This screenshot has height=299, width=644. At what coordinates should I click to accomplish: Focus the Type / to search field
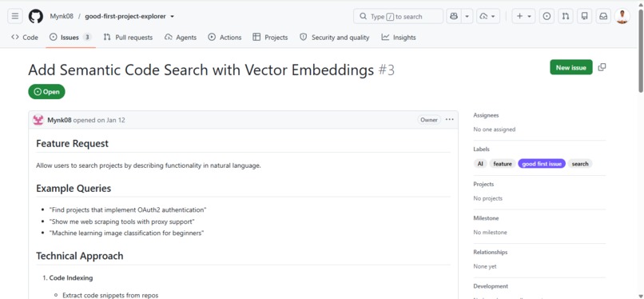point(398,17)
